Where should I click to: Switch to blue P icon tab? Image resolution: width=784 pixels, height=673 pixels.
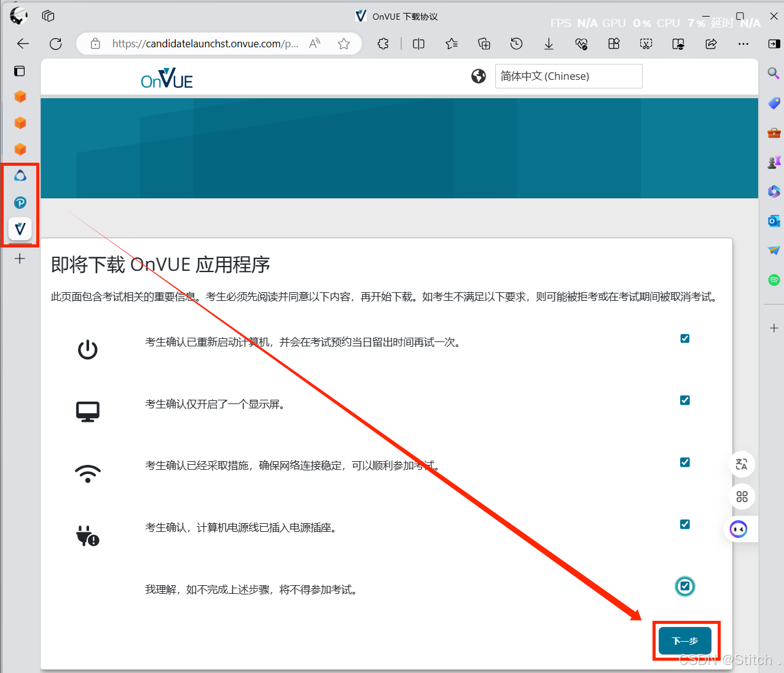(20, 203)
